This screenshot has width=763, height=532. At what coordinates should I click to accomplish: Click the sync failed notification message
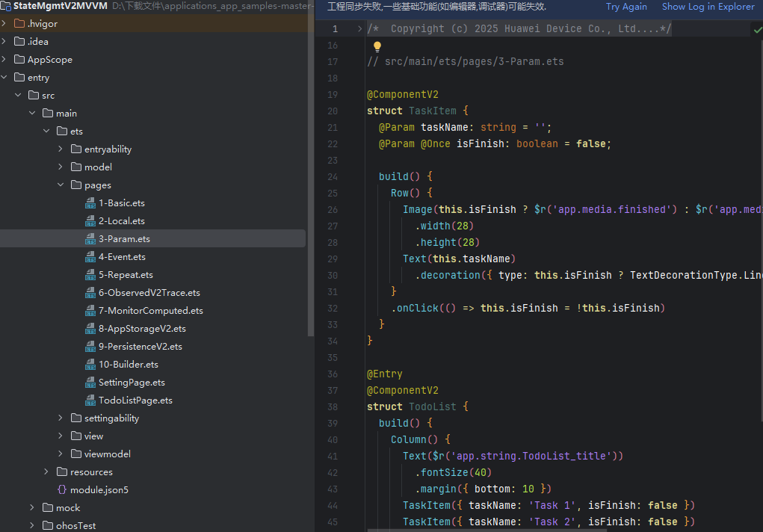pos(436,7)
